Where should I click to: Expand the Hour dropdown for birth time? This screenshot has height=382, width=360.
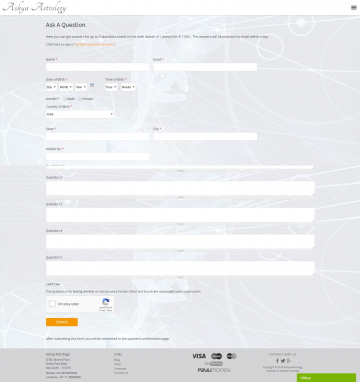[x=111, y=87]
